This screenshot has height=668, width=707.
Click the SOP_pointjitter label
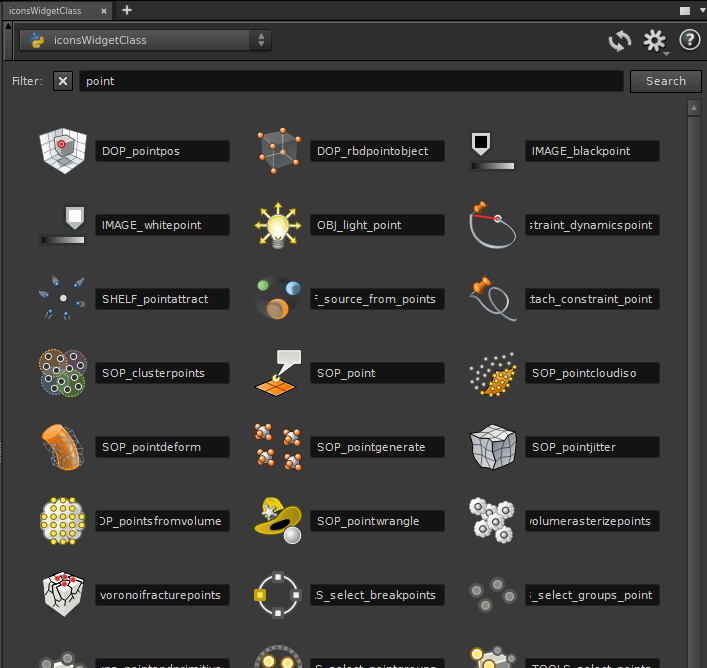592,447
